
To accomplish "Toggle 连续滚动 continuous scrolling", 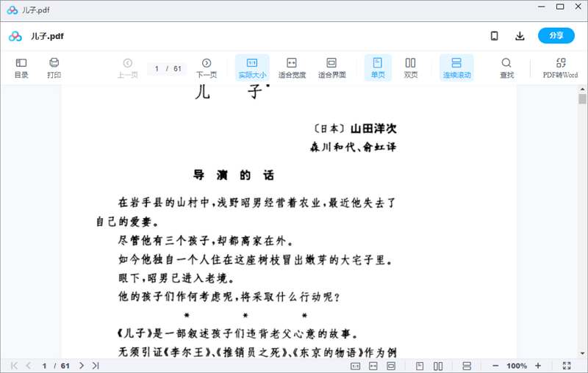I will click(456, 68).
